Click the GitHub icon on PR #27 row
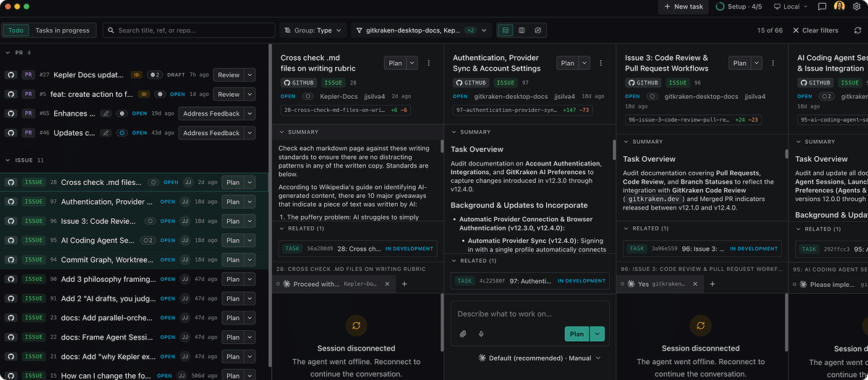Screen dimensions: 868x380 11,74
